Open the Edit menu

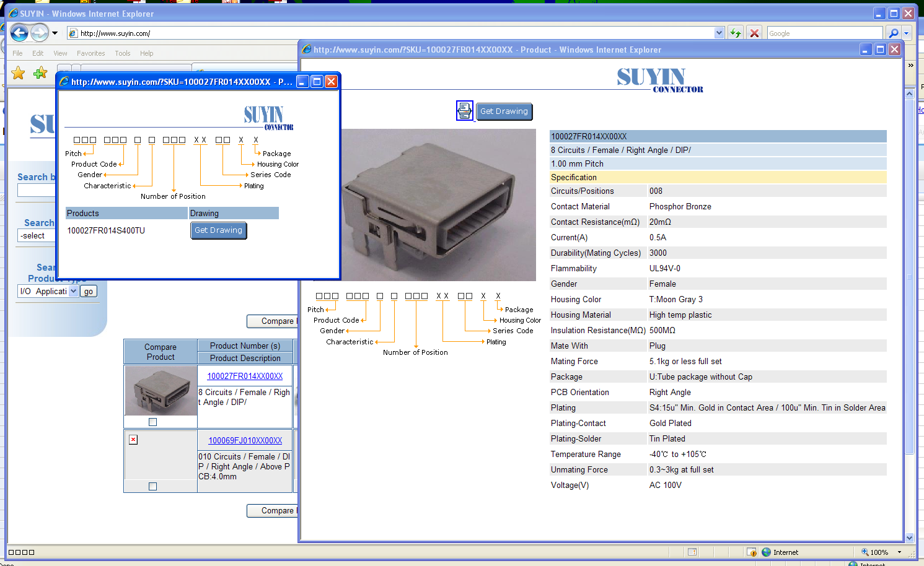point(38,53)
